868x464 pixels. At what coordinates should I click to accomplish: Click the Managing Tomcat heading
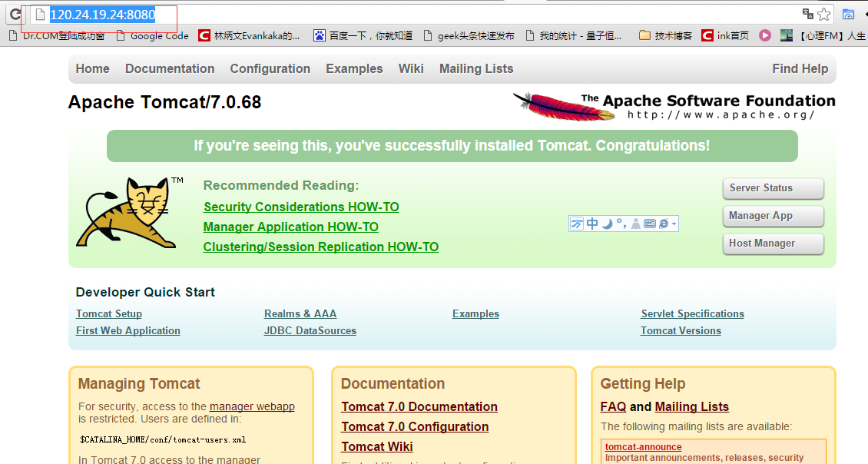pos(139,383)
